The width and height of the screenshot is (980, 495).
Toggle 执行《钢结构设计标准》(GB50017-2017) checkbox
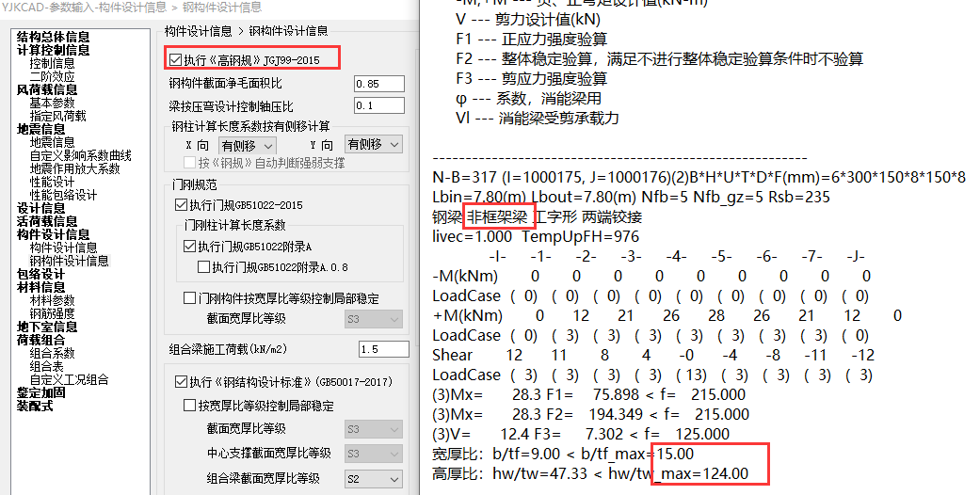(x=182, y=382)
